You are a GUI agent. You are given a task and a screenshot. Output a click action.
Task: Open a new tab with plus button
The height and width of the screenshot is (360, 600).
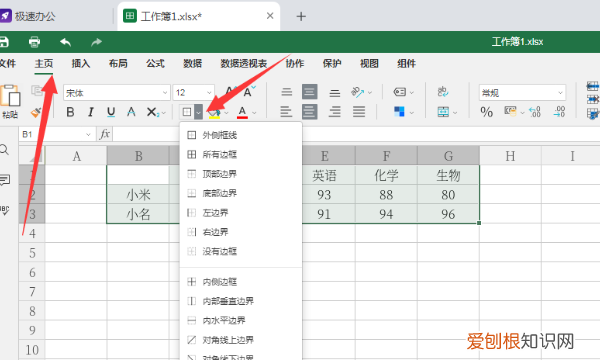click(x=301, y=16)
